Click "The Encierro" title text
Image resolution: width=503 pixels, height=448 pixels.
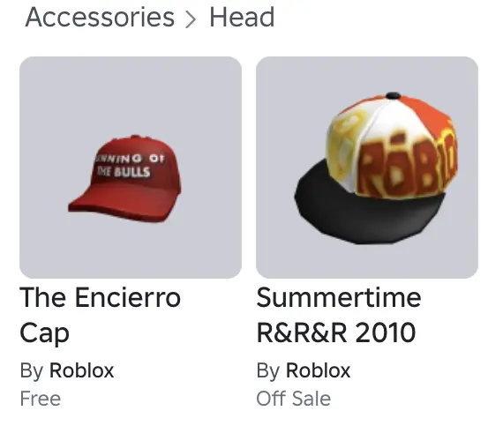(x=100, y=297)
